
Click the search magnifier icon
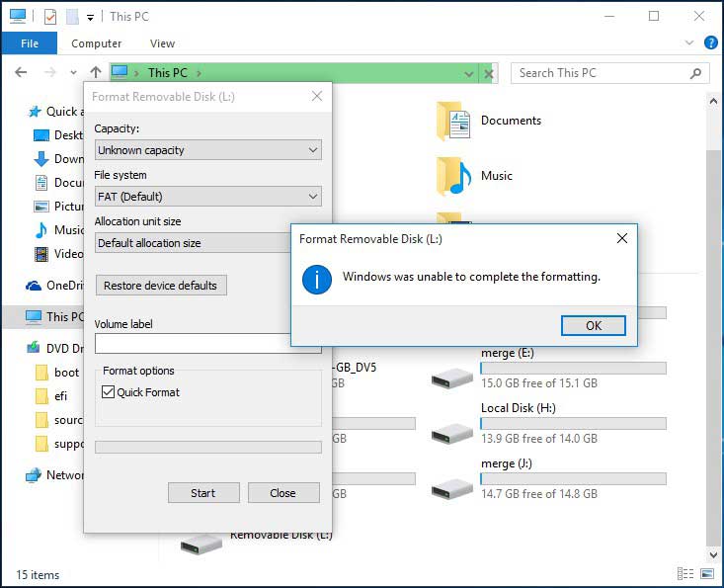click(x=695, y=73)
